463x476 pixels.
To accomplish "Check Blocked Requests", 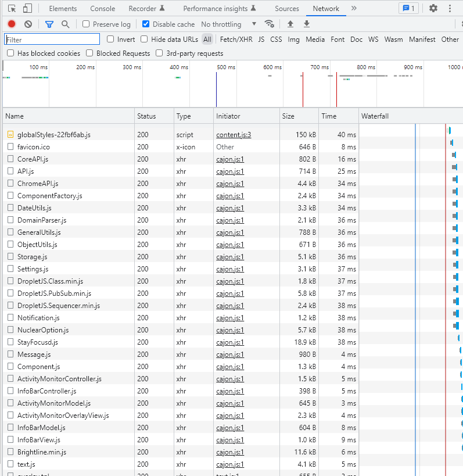I will pyautogui.click(x=89, y=53).
